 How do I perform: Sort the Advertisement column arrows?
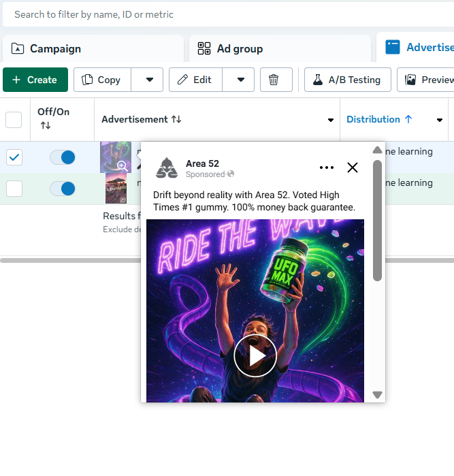tap(176, 119)
